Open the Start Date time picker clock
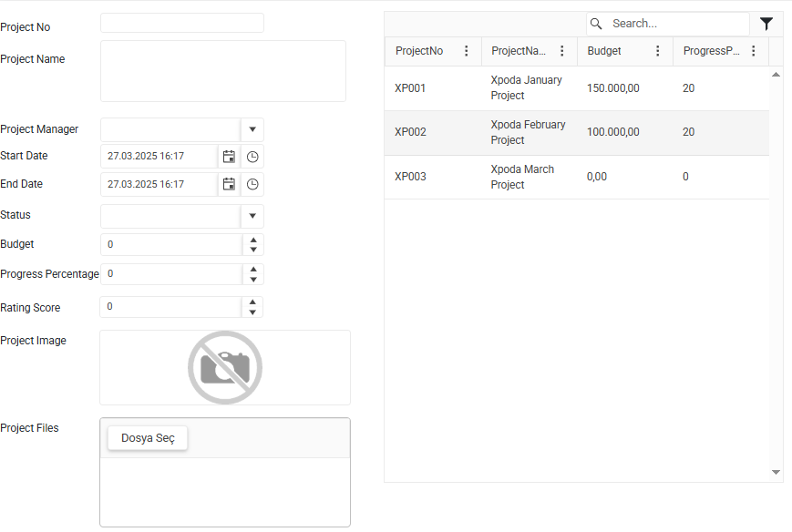 [252, 157]
